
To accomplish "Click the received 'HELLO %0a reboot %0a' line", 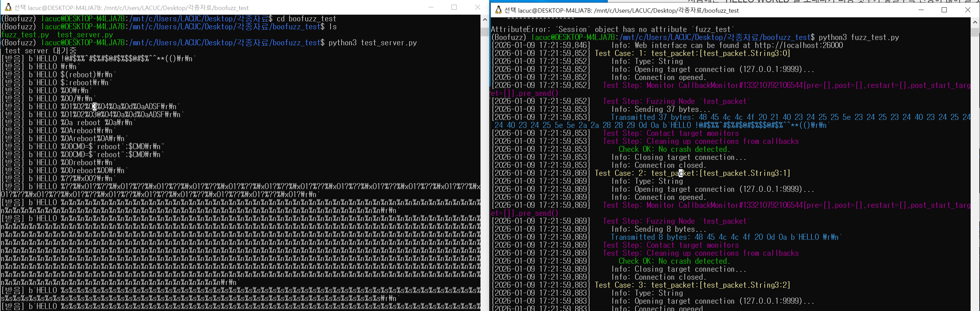I will coord(69,123).
